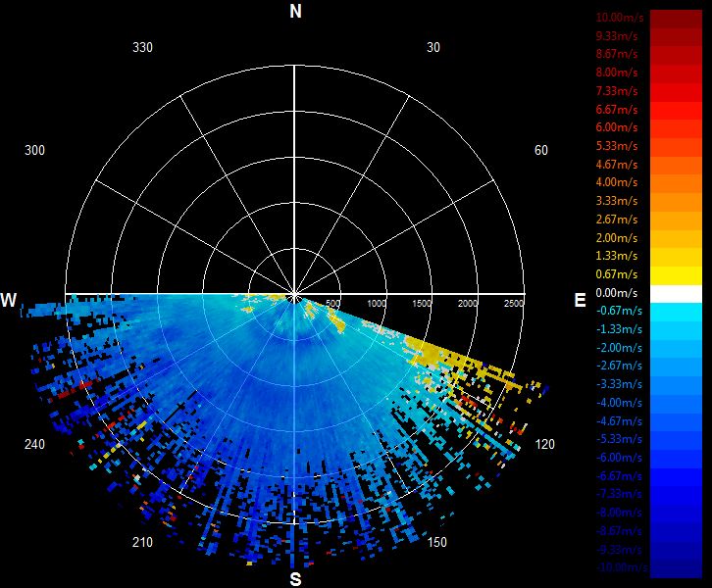Click the cyan -0.67m/s color band
Viewport: 712px width, 588px height.
click(x=676, y=313)
